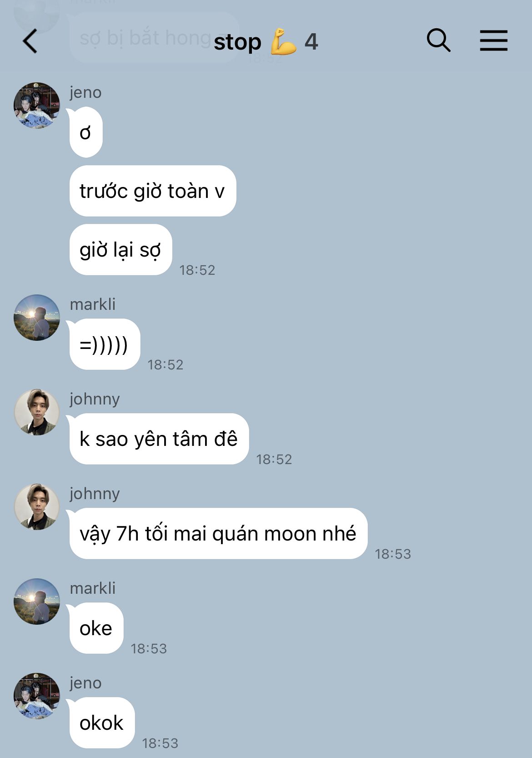Select the "vậy 7h tối mai quán moon nhé" bubble
This screenshot has width=532, height=758.
[218, 533]
